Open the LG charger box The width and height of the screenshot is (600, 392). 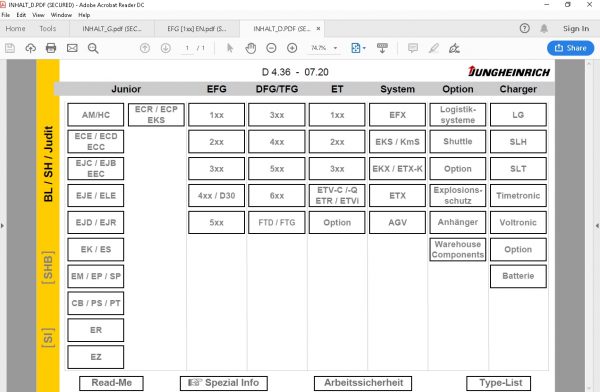tap(518, 114)
